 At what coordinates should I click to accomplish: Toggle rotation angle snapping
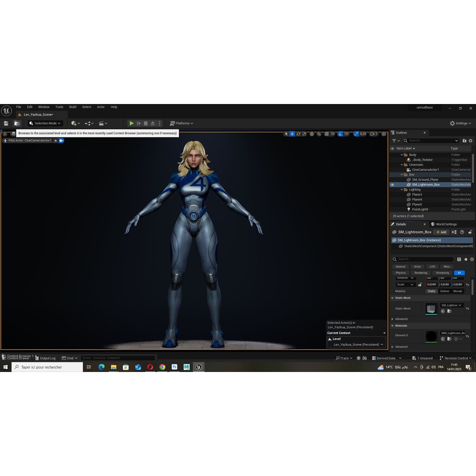[x=340, y=134]
